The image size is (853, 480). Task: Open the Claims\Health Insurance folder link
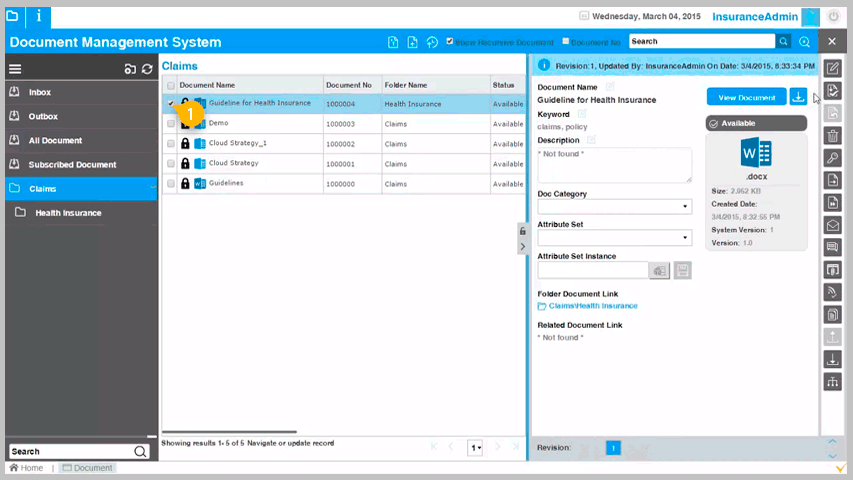(592, 306)
